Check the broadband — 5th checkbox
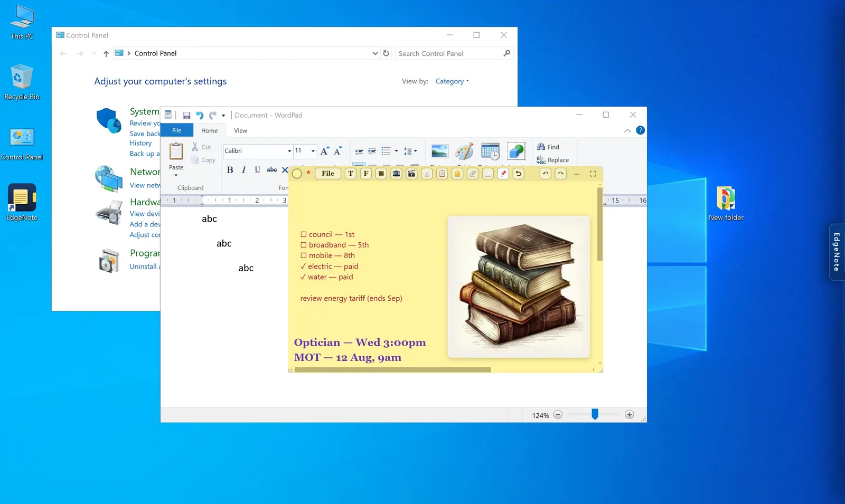Image resolution: width=845 pixels, height=504 pixels. click(x=304, y=245)
